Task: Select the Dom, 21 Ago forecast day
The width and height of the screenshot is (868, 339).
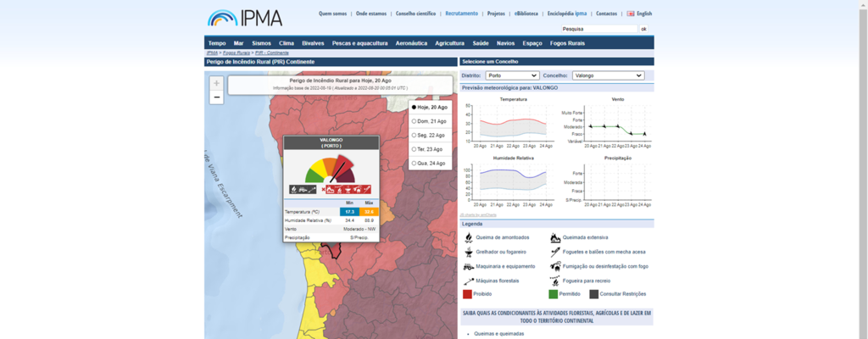Action: (x=415, y=121)
